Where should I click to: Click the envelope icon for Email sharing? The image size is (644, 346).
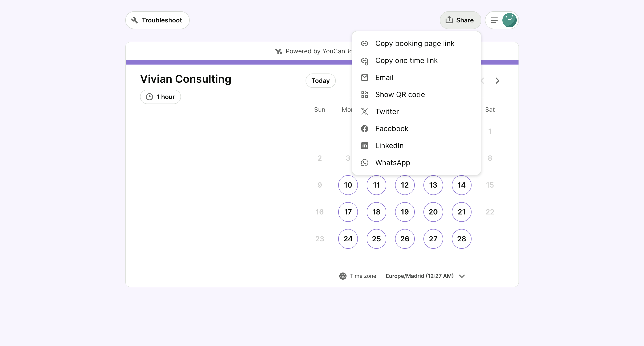click(x=365, y=77)
